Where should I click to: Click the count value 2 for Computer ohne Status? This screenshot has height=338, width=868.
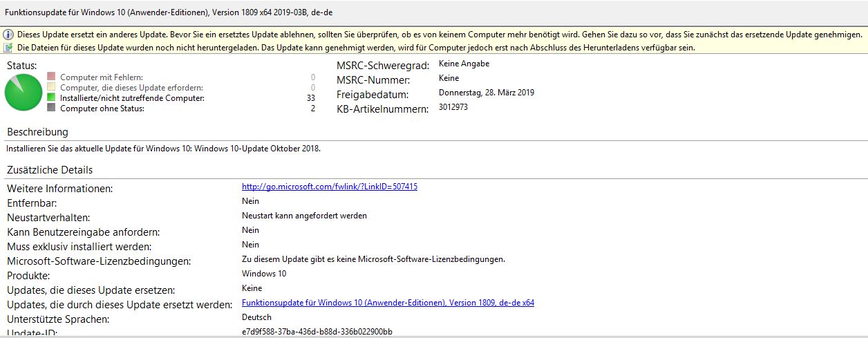click(x=313, y=109)
